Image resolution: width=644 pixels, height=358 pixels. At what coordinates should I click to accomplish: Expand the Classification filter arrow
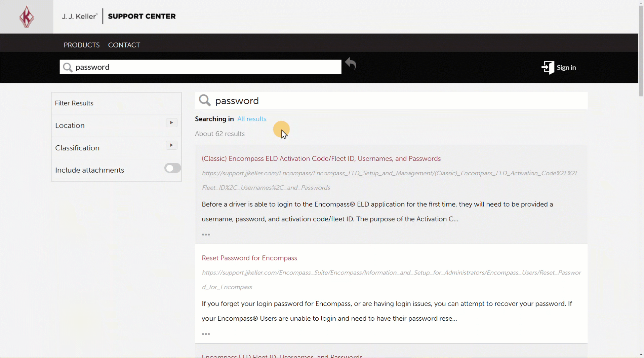(171, 145)
